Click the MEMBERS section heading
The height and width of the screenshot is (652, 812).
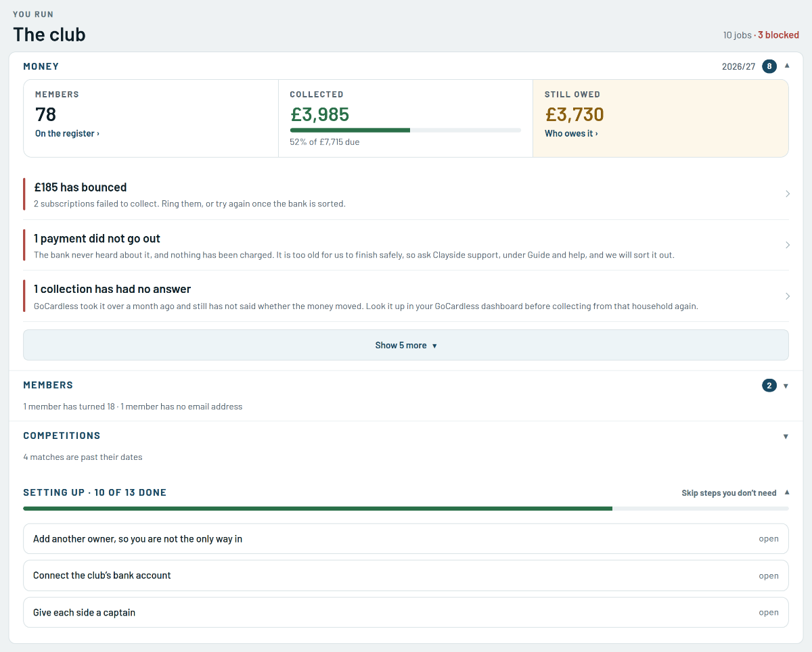click(48, 385)
